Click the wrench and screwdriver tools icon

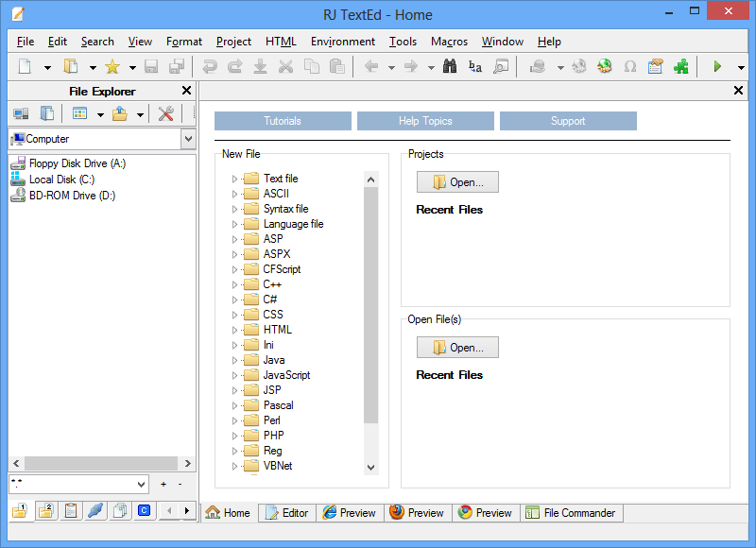tap(166, 113)
